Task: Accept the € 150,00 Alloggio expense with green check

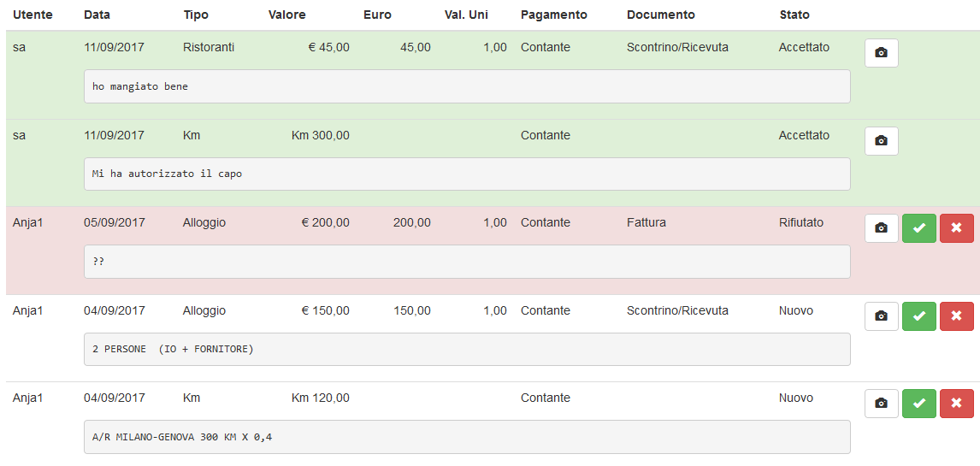Action: [x=918, y=316]
